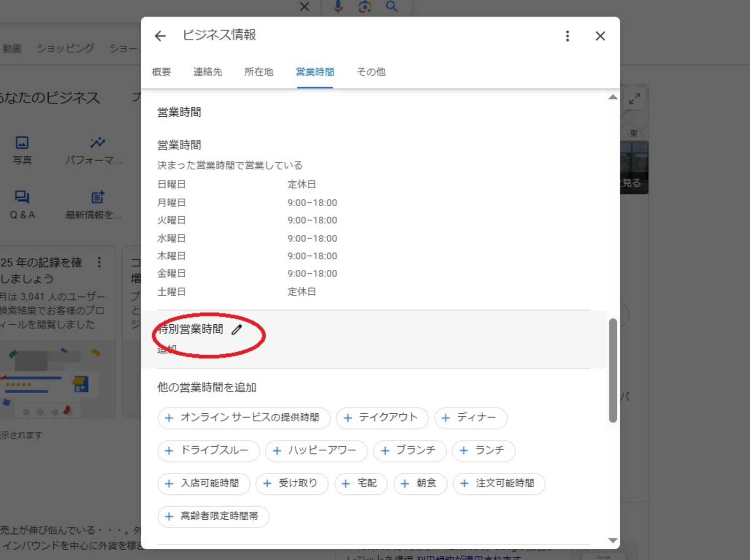Open the パフォーマンス chart icon
Screen dimensions: 750x560
(97, 142)
